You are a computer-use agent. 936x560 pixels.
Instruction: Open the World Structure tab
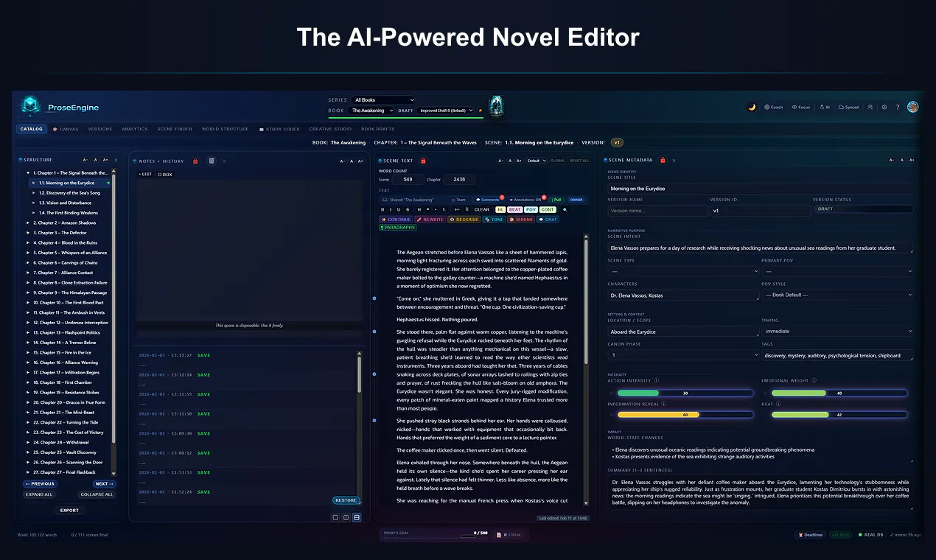click(225, 129)
